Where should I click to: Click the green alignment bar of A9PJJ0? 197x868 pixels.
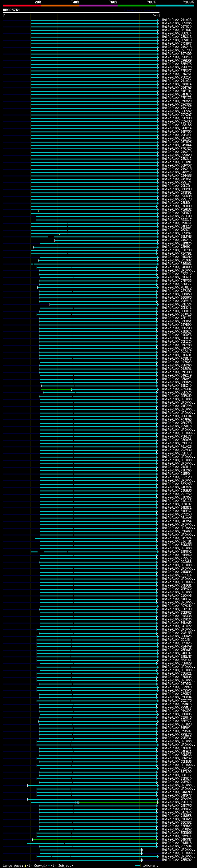[118, 802]
